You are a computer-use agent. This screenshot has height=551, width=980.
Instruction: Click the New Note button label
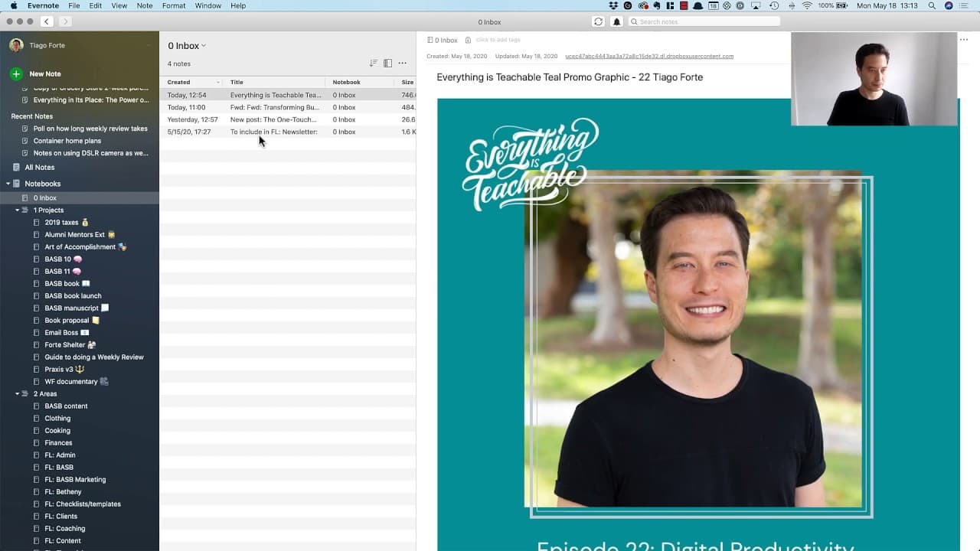point(45,74)
